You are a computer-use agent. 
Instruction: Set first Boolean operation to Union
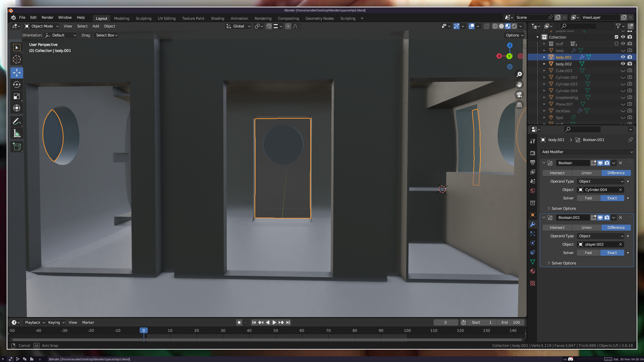click(586, 173)
